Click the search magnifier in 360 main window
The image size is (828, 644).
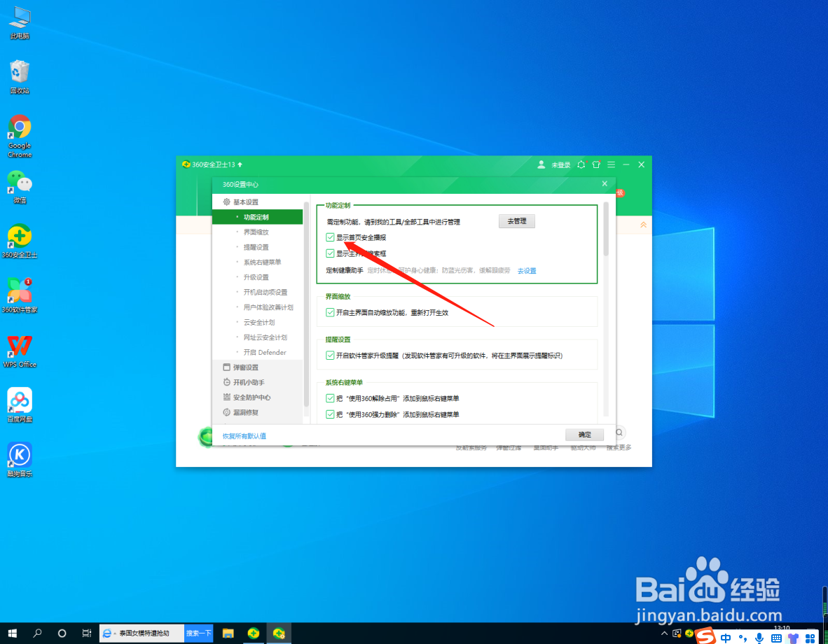click(619, 433)
